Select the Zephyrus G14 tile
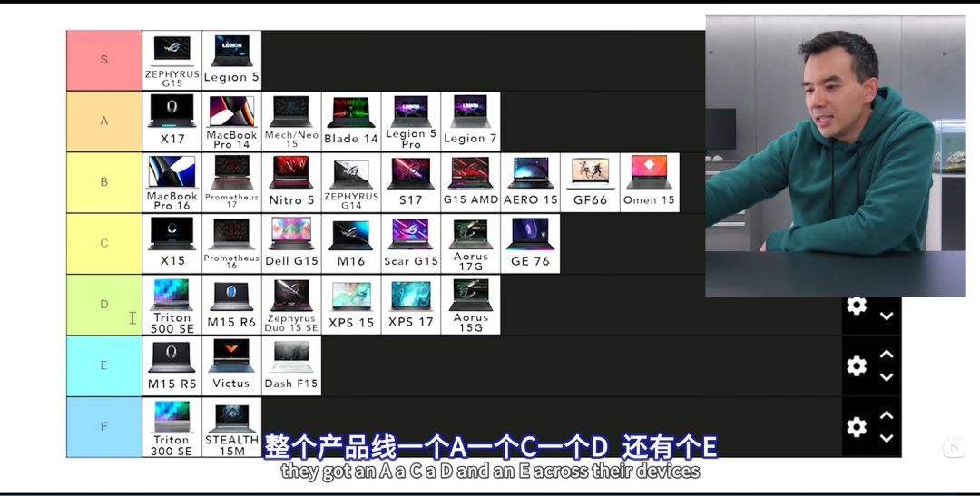This screenshot has height=496, width=980. click(x=350, y=182)
